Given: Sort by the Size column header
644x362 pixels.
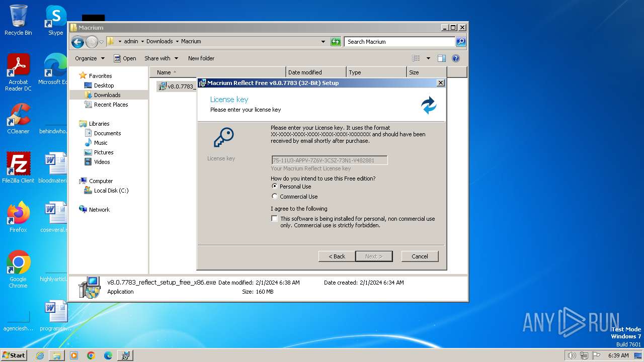Looking at the screenshot, I should click(x=427, y=72).
